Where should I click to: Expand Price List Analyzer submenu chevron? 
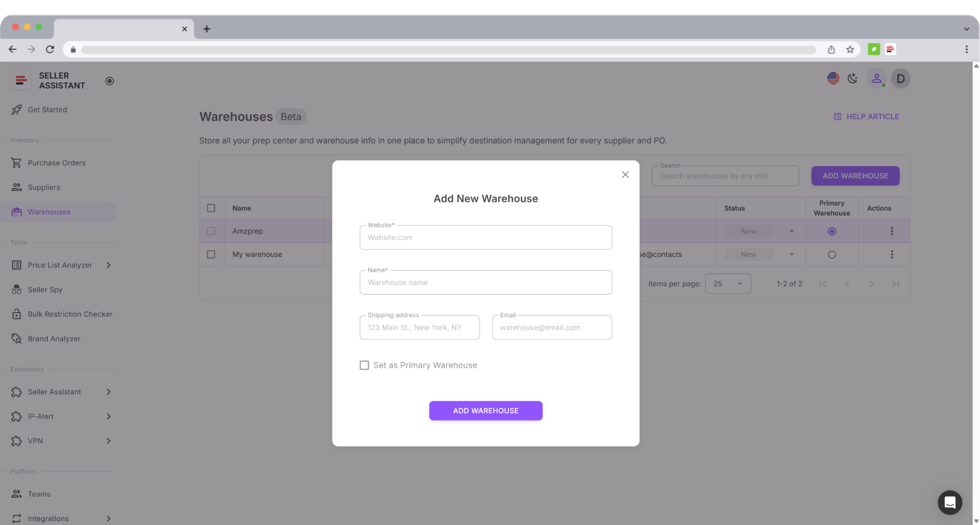click(x=109, y=265)
